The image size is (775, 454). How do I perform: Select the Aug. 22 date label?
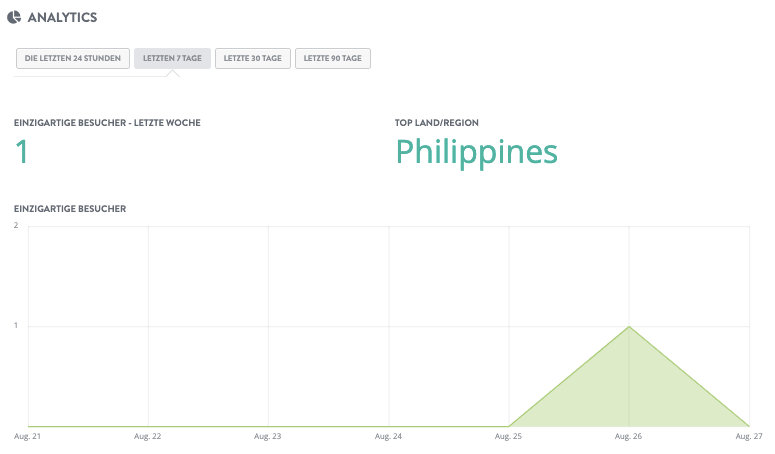point(148,437)
